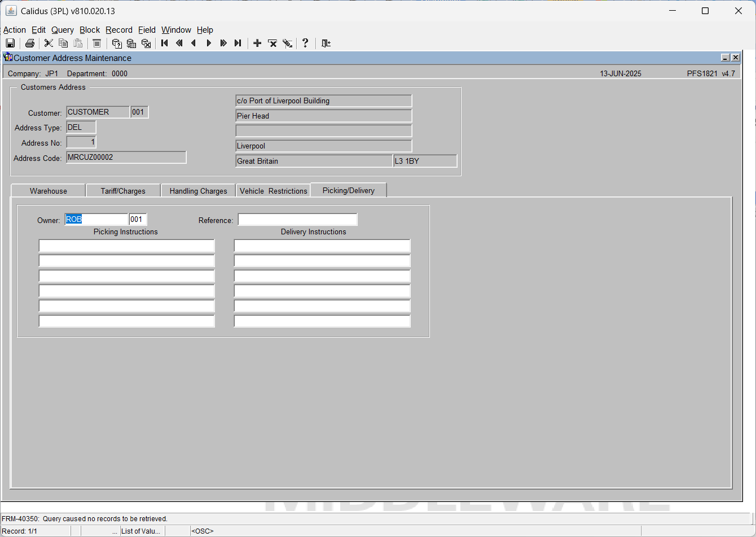Image resolution: width=756 pixels, height=537 pixels.
Task: Click the Reference input field
Action: click(x=297, y=219)
